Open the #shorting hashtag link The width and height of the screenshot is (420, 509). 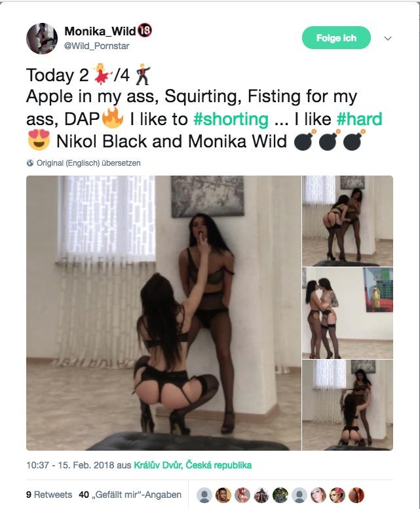[x=231, y=119]
